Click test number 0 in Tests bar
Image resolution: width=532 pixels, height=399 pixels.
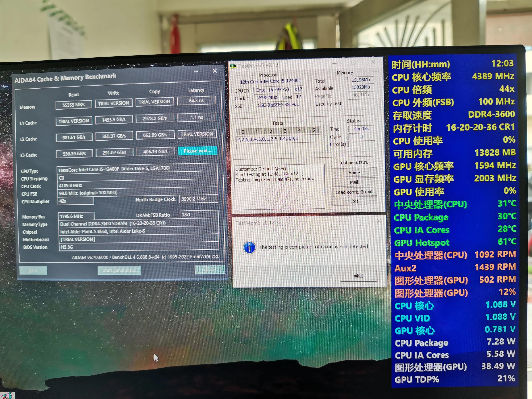(243, 132)
